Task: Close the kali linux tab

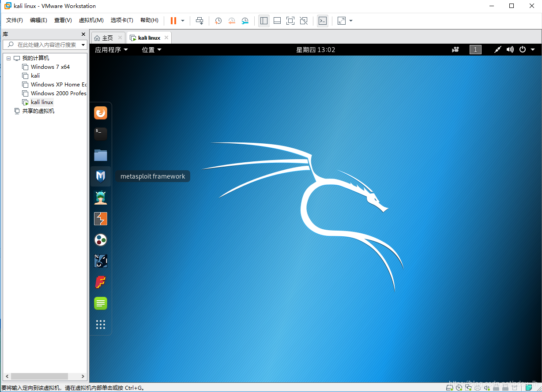Action: click(166, 38)
